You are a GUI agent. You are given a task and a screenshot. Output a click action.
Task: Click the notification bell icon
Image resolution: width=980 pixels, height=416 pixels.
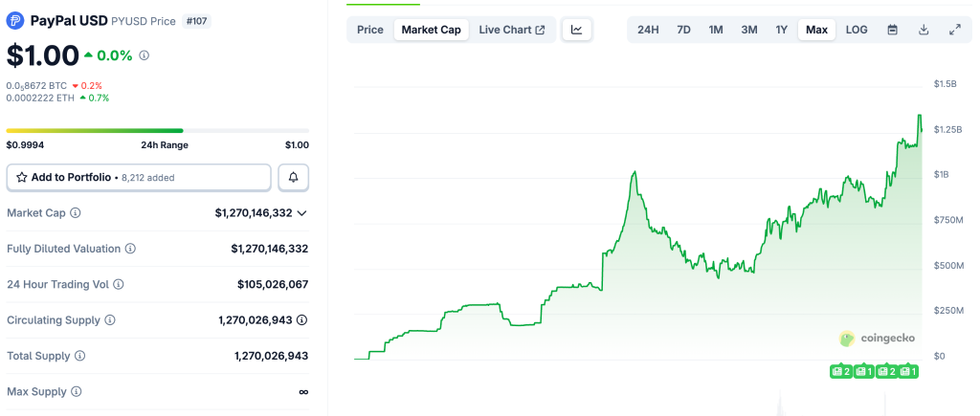(294, 177)
